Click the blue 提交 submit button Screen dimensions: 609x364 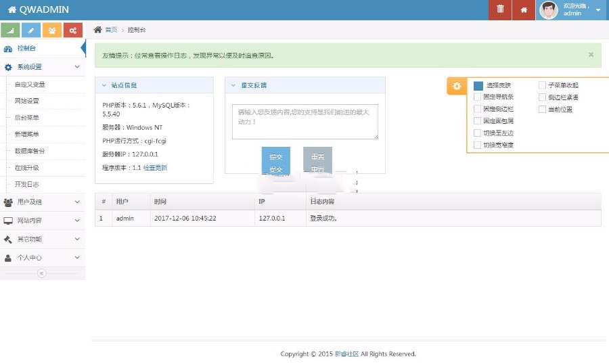coord(276,160)
